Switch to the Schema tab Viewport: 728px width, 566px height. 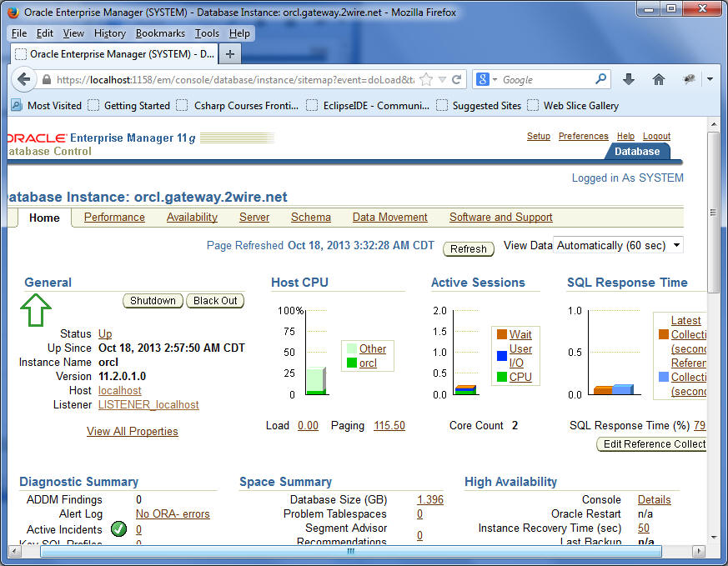coord(310,217)
